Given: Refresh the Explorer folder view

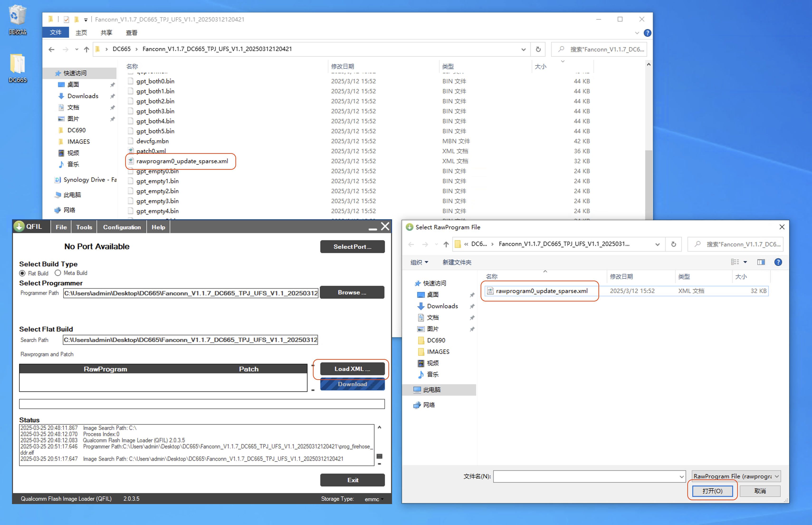Looking at the screenshot, I should pyautogui.click(x=538, y=49).
